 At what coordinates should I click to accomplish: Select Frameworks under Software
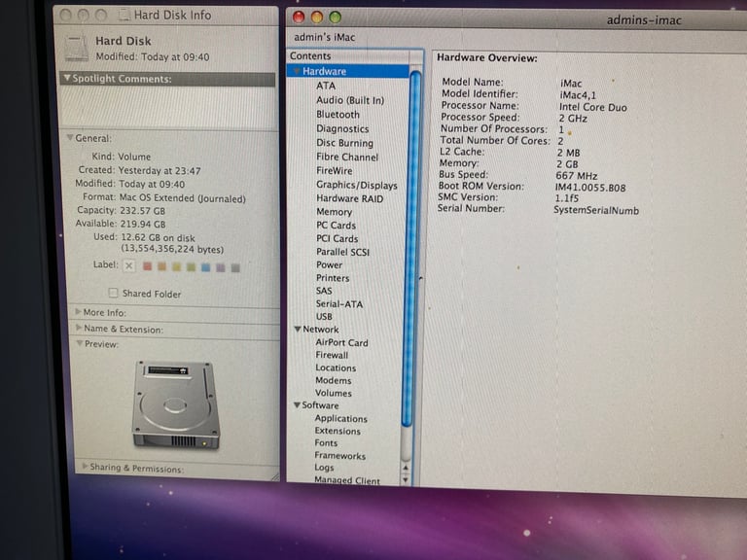pos(339,455)
